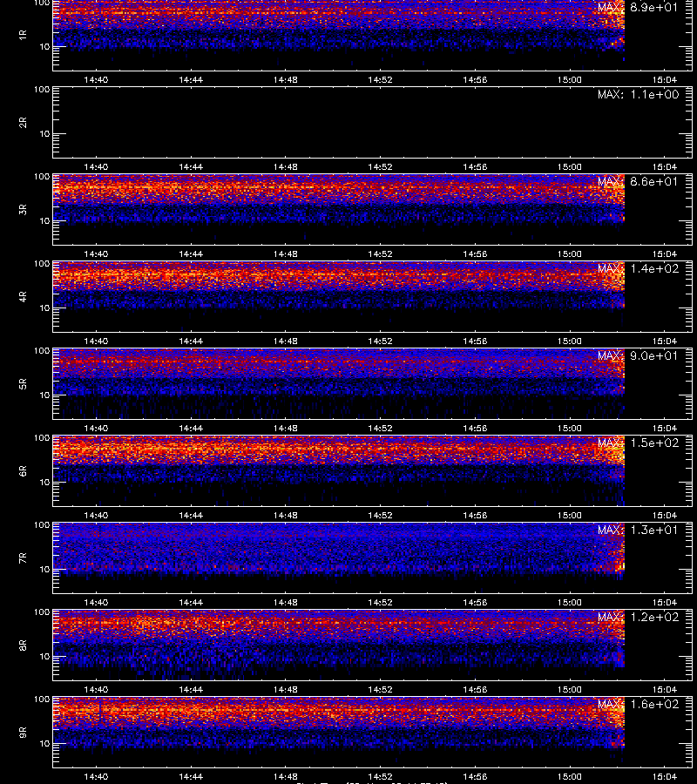
Task: Click the 6R panel axis label
Action: (x=23, y=471)
